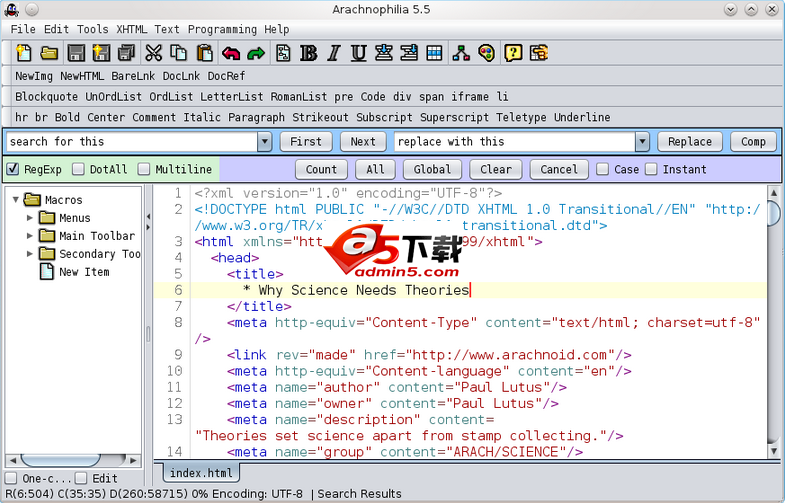Apply Bold with B icon
This screenshot has height=503, width=786.
308,53
